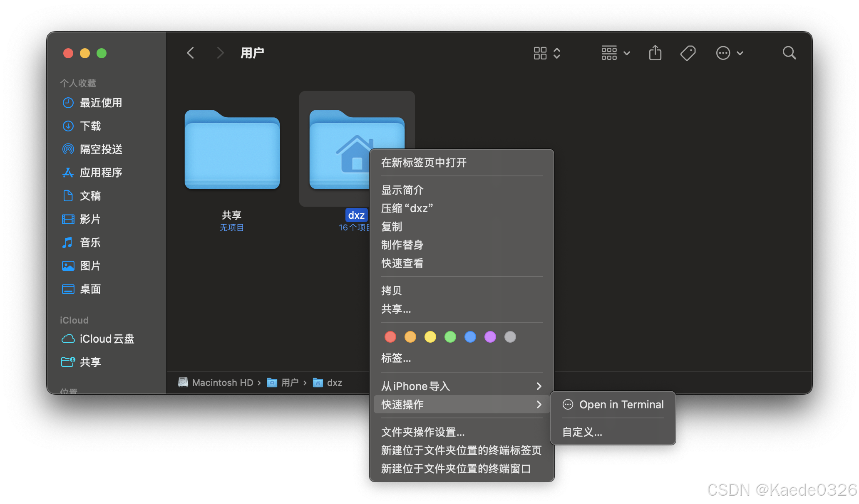Click 文件夹操作设置... menu entry
Viewport: 859px width, 504px height.
[423, 432]
